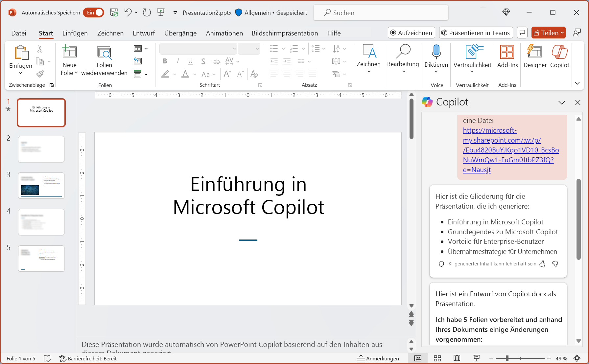Click the Bold formatting button
Screen dimensions: 589x364
pyautogui.click(x=165, y=61)
